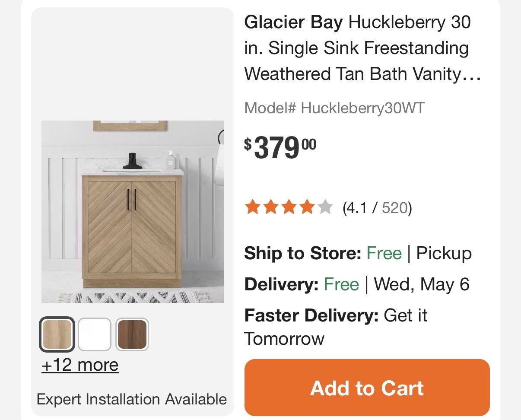
Task: Click the gray fifth rating star
Action: [x=326, y=208]
